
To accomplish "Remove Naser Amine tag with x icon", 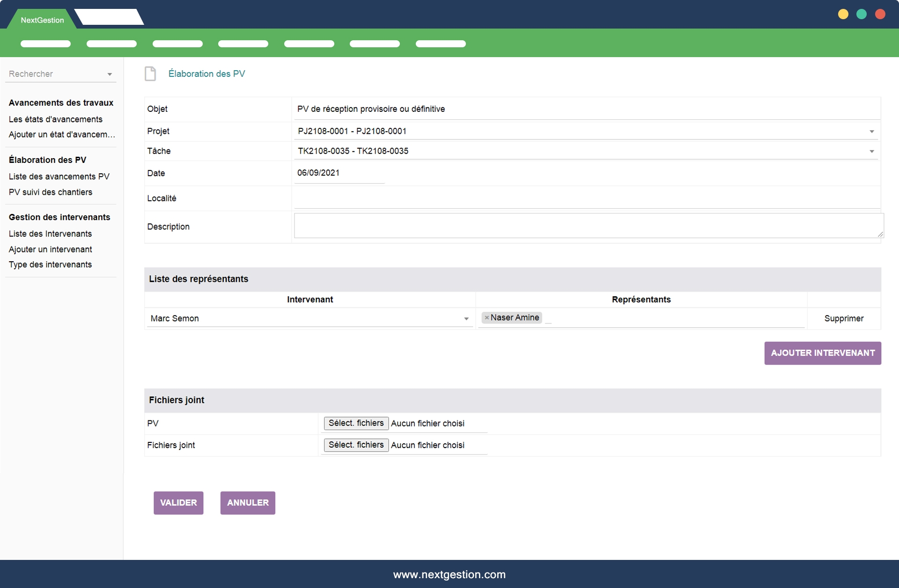I will (x=486, y=318).
